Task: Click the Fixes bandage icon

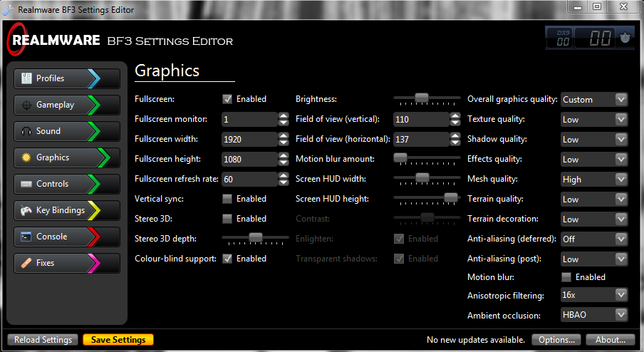Action: pos(26,263)
